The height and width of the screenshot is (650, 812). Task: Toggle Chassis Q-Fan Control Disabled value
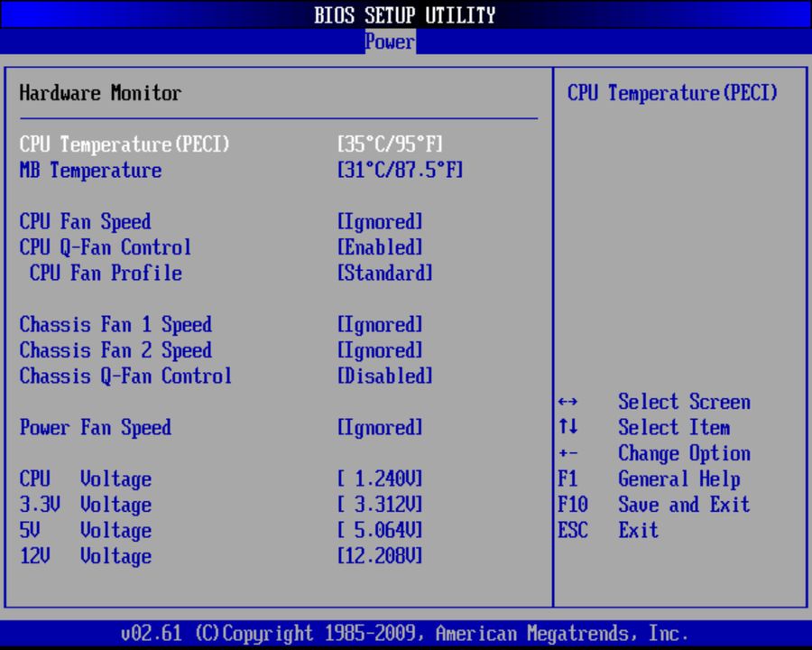pyautogui.click(x=384, y=376)
